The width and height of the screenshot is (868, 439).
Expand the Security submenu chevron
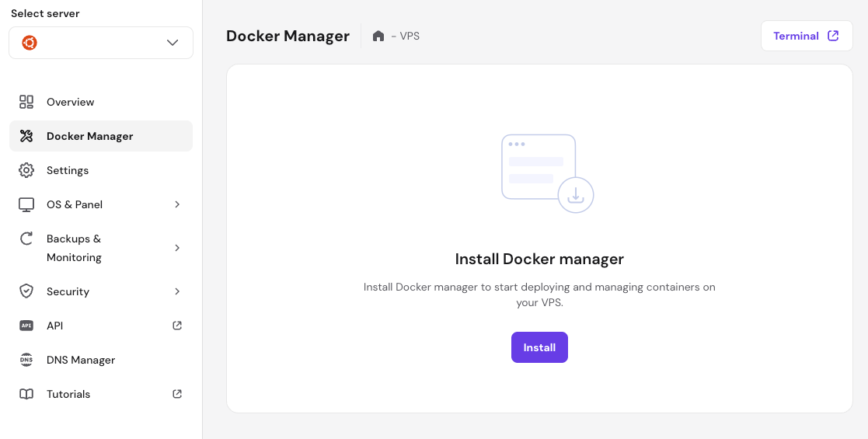tap(177, 291)
